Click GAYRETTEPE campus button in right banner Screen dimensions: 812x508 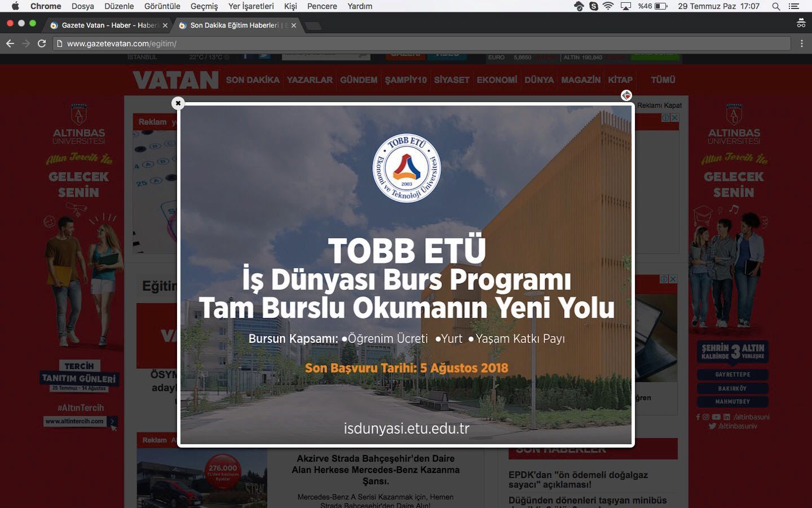point(732,375)
